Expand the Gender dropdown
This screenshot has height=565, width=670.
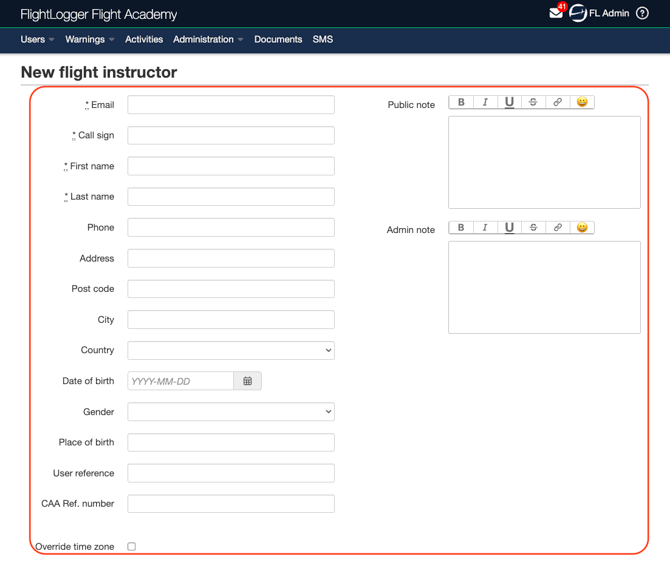[x=231, y=412]
